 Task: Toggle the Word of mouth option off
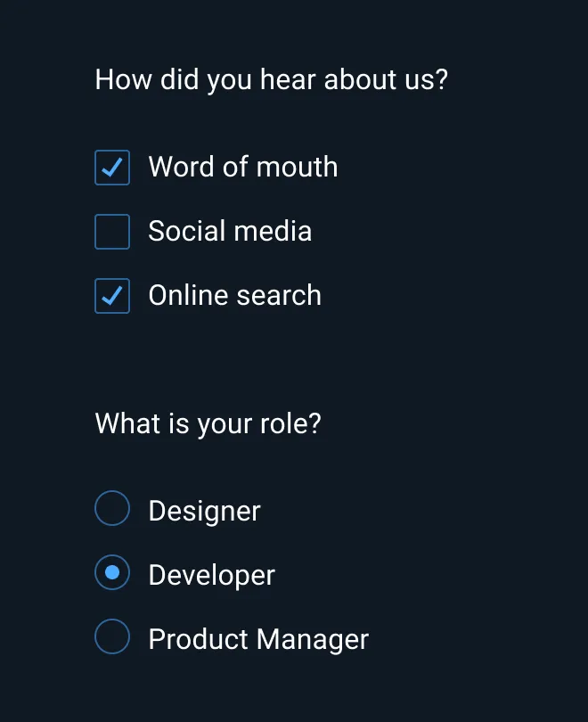[x=111, y=167]
